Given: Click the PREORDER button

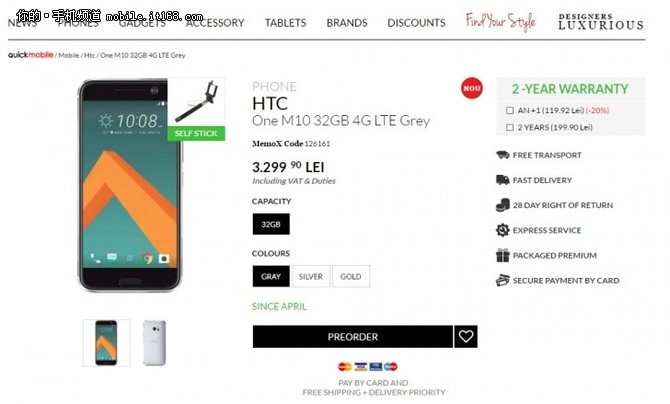Looking at the screenshot, I should pos(353,336).
